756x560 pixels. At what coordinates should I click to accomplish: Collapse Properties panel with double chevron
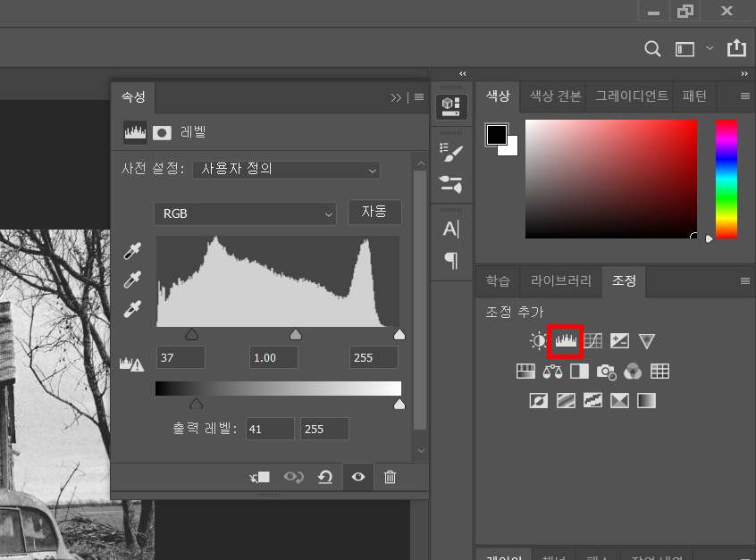[396, 98]
